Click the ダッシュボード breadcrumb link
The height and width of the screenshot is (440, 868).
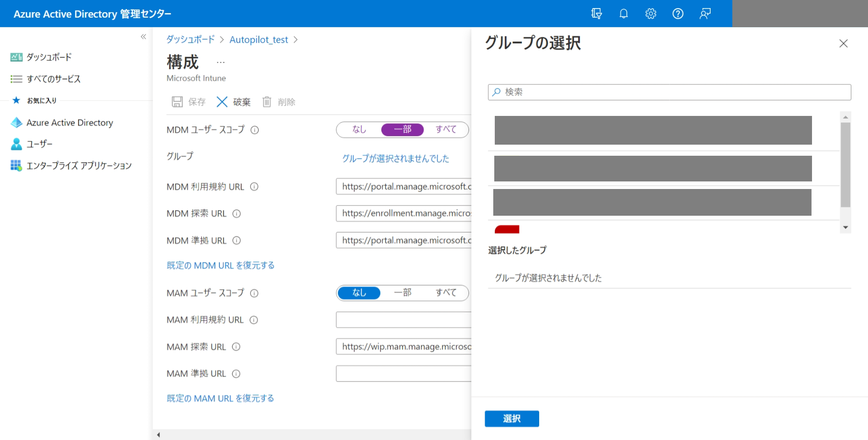coord(191,39)
